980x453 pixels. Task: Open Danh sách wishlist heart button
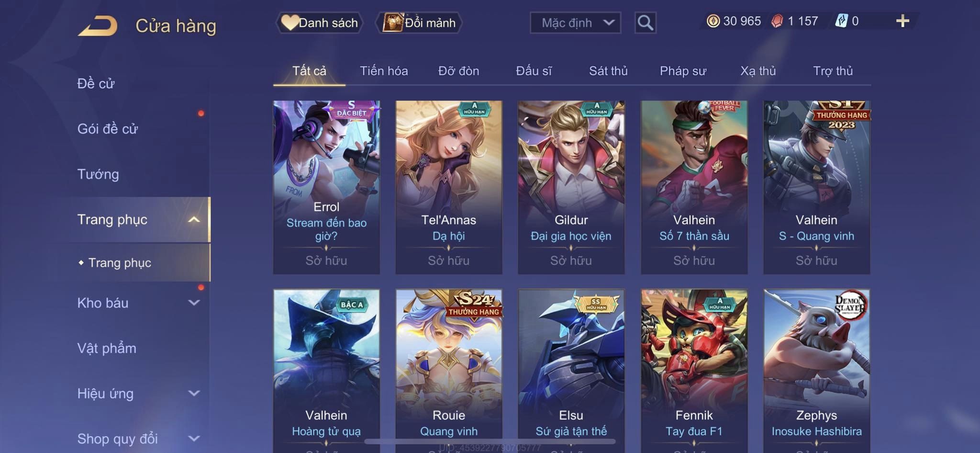point(319,23)
